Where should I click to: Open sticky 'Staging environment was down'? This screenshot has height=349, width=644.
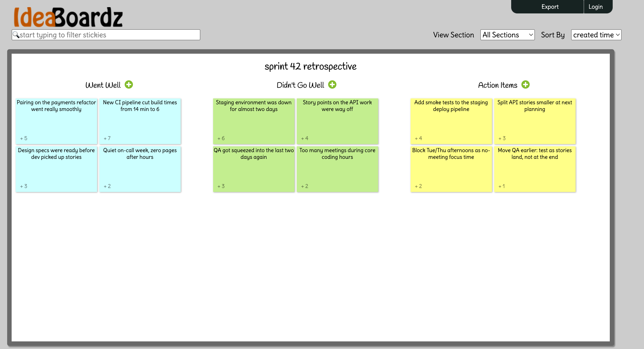(254, 121)
